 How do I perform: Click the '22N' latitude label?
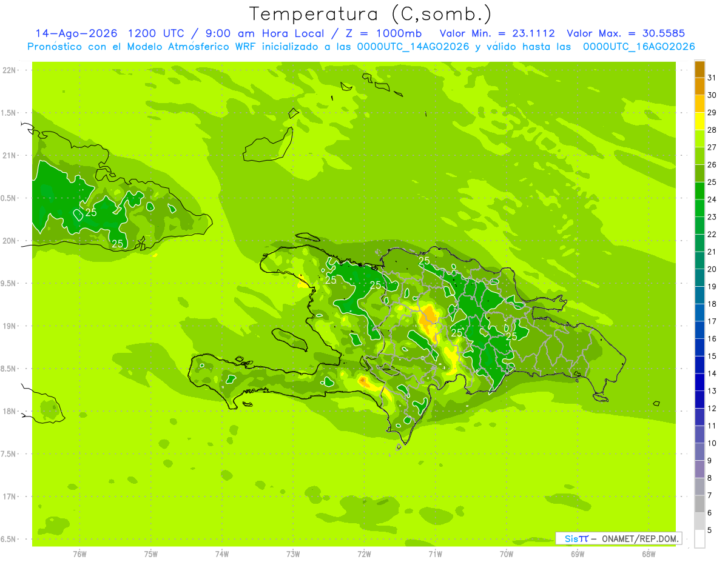pyautogui.click(x=8, y=70)
